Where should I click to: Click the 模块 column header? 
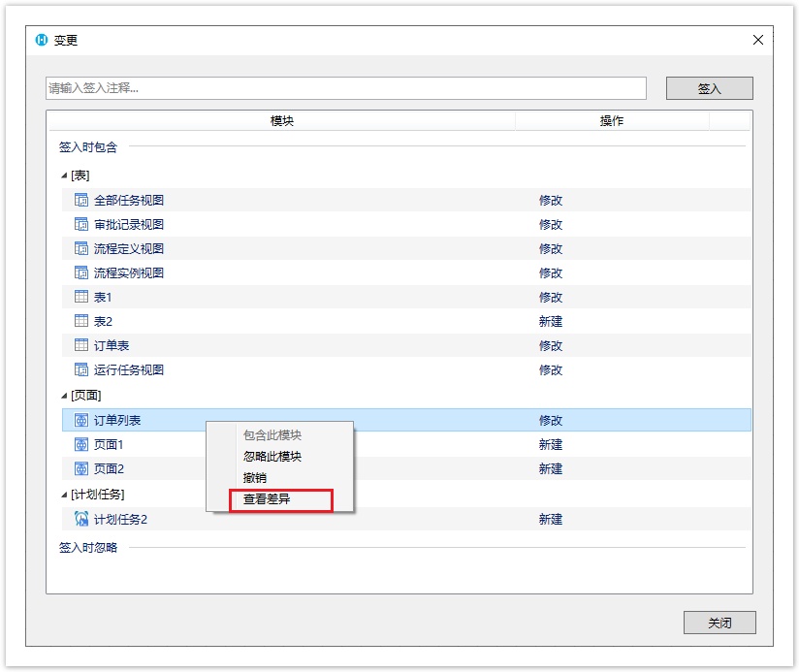(x=281, y=121)
